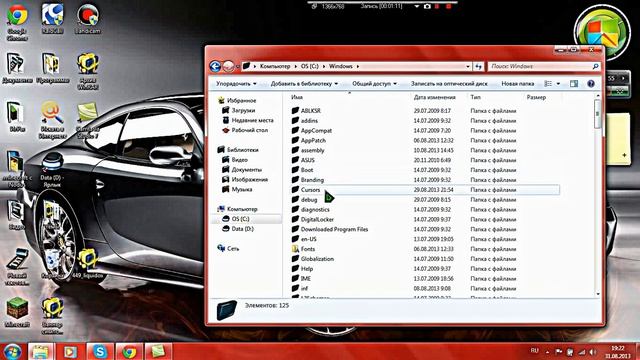This screenshot has height=360, width=640.
Task: Open view options dropdown arrow
Action: pyautogui.click(x=558, y=84)
